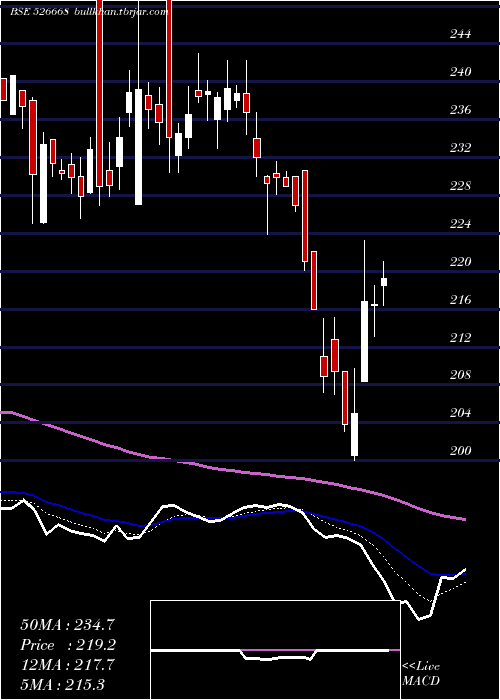The width and height of the screenshot is (500, 700).
Task: Click the 5MA : 215.3 value
Action: point(63,684)
